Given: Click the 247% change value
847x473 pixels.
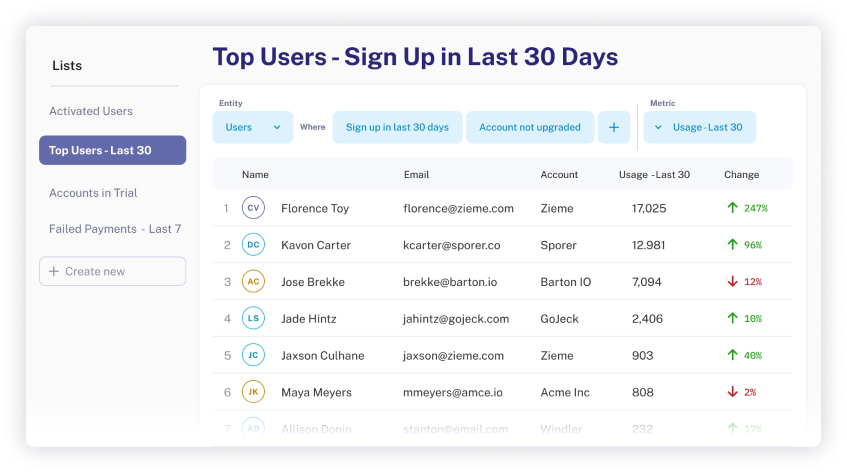Looking at the screenshot, I should tap(756, 208).
